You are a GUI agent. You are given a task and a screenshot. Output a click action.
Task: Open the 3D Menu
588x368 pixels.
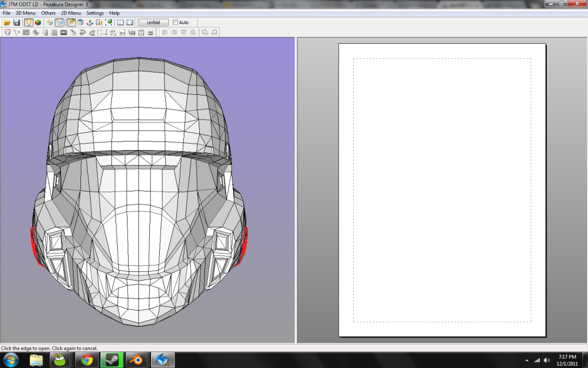25,13
